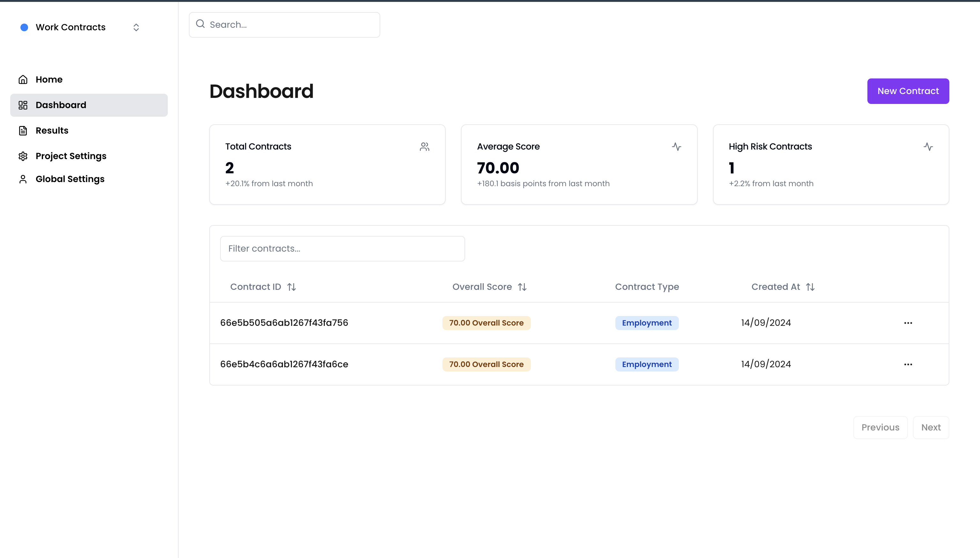The image size is (980, 558).
Task: Click the Results document icon
Action: (23, 130)
